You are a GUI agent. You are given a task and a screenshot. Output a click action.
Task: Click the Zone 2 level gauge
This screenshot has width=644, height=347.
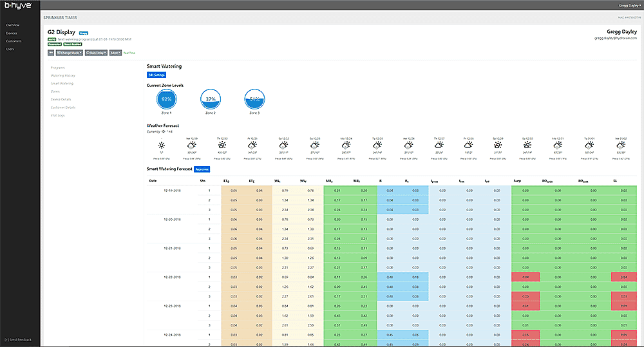click(x=210, y=99)
